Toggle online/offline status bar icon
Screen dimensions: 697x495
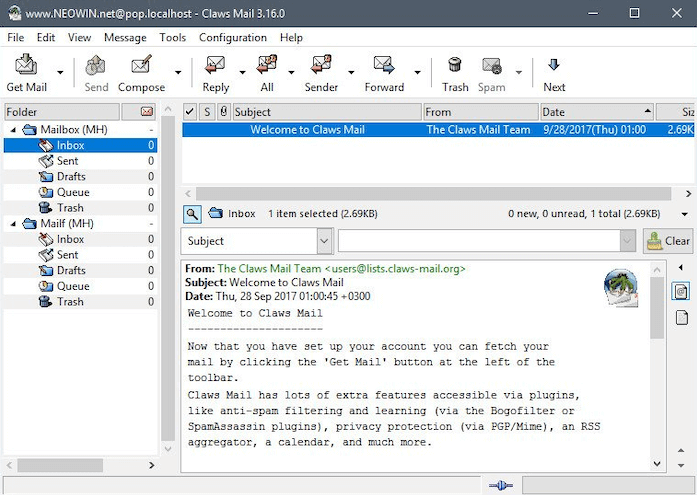coord(501,485)
